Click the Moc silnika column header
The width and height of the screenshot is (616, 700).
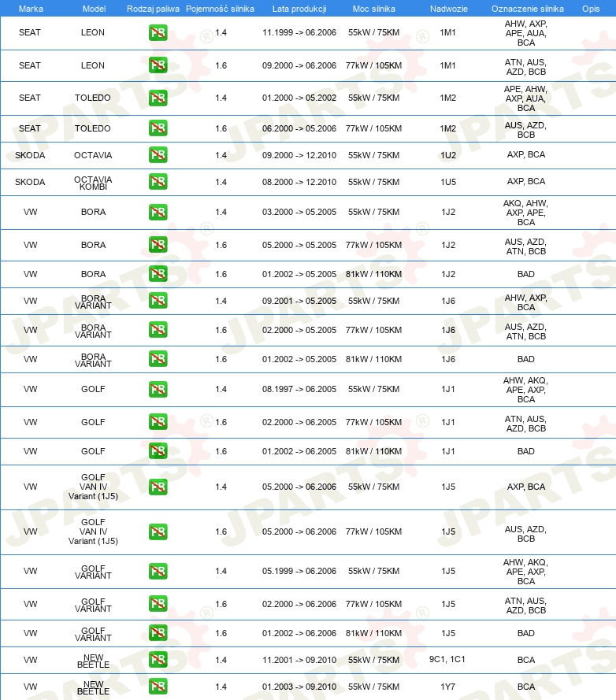click(x=374, y=9)
